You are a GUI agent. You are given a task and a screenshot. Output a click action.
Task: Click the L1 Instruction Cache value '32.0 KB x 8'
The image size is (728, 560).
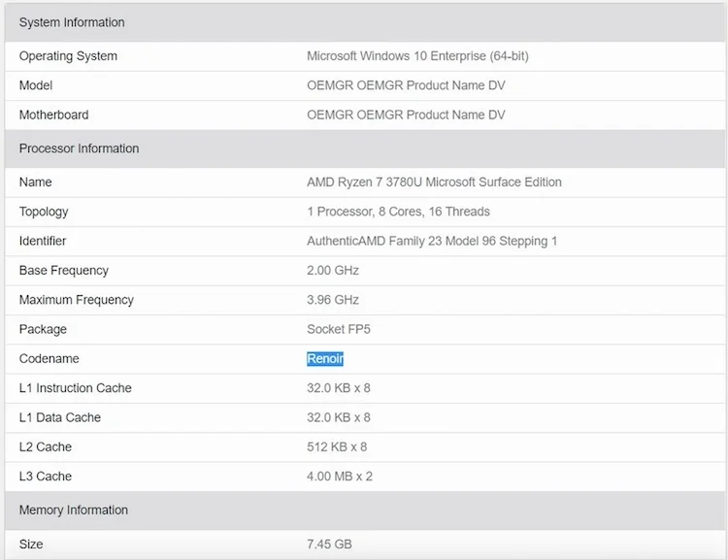click(x=339, y=388)
